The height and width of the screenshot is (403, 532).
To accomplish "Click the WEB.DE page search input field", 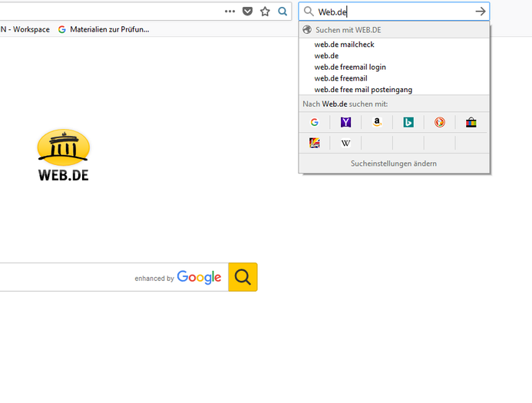I will coord(114,277).
